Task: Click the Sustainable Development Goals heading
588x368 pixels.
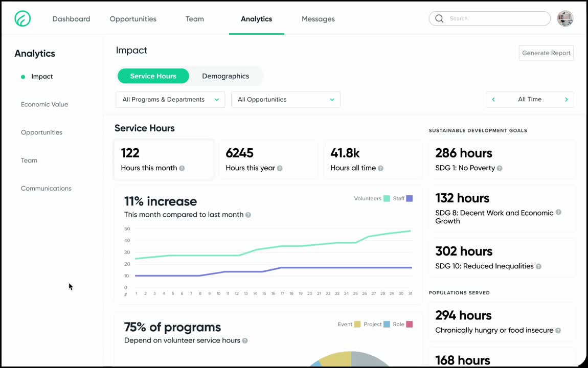Action: click(478, 130)
